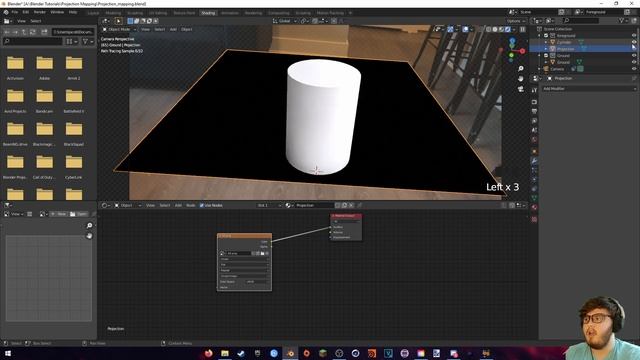Click the pan hand icon in 3D viewport
This screenshot has width=640, height=360.
521,78
